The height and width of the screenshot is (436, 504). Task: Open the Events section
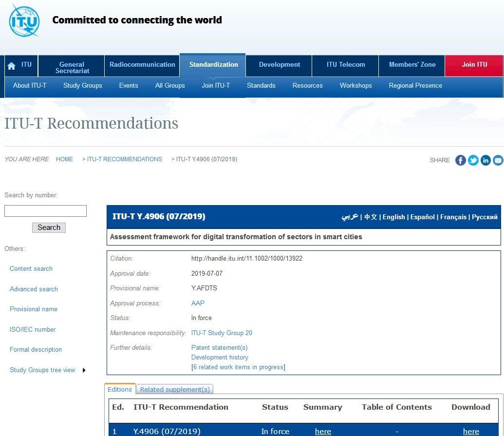tap(129, 86)
